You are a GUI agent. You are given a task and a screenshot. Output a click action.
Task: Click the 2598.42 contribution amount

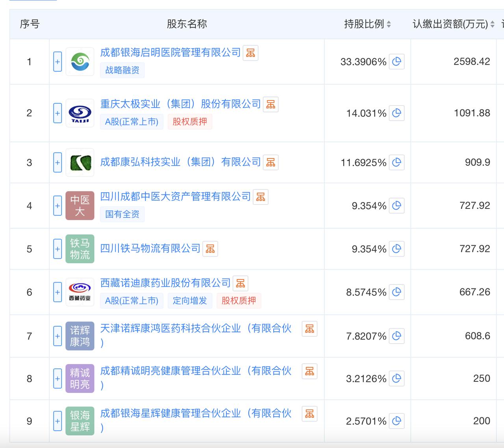coord(472,61)
